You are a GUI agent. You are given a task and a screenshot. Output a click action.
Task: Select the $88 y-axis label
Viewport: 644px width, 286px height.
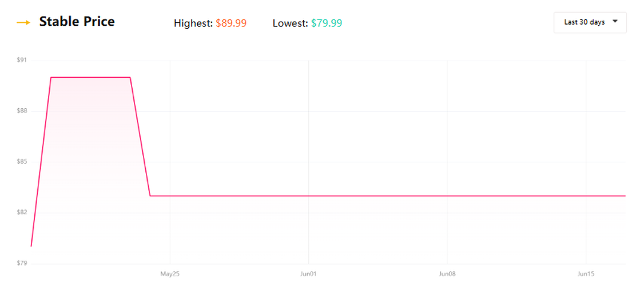21,111
